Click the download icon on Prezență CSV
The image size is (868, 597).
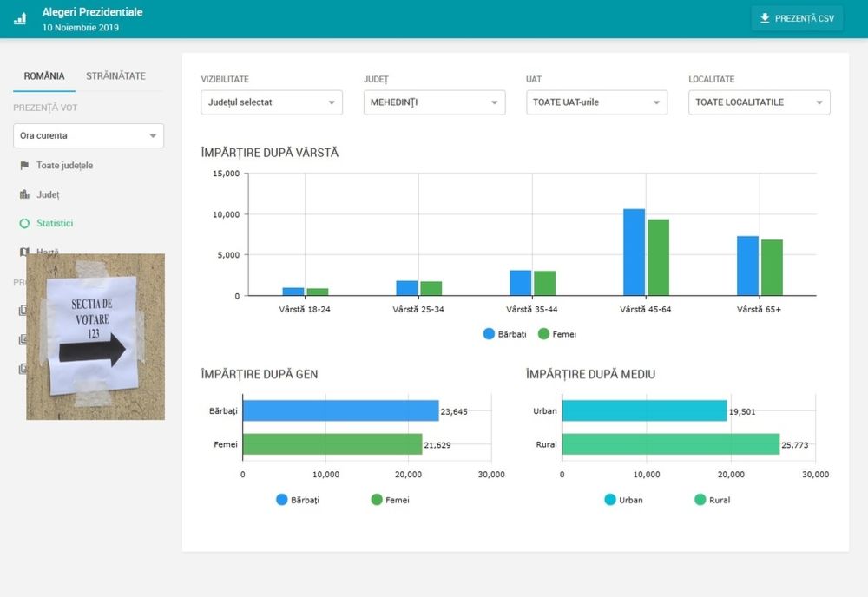[765, 18]
